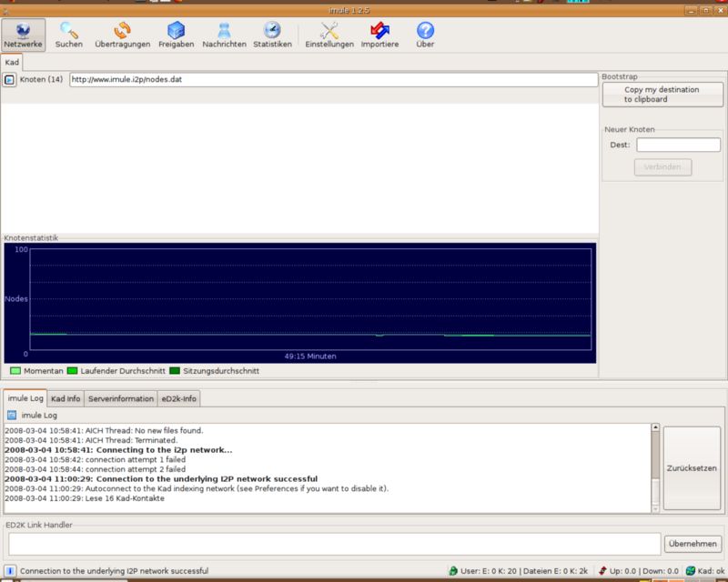This screenshot has height=582, width=728.
Task: Click the '49:15 Minuten' graph label
Action: pos(310,356)
